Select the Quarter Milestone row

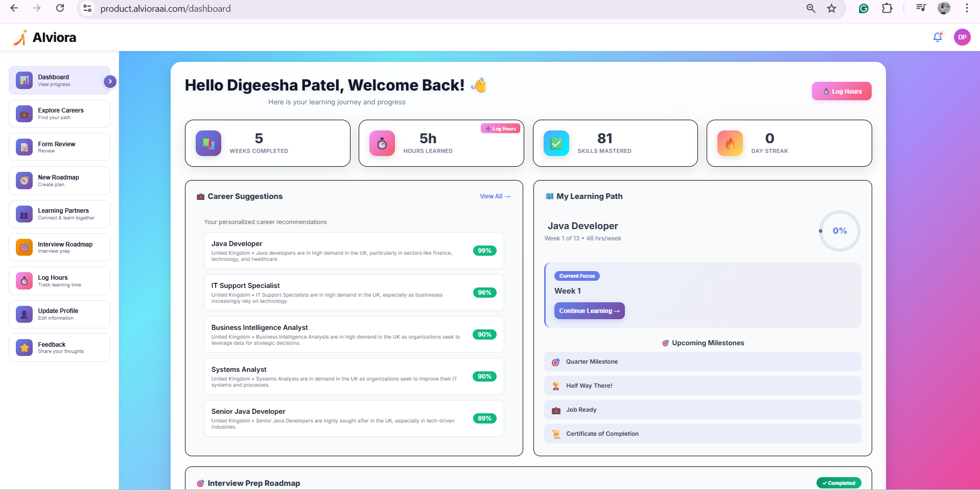703,362
